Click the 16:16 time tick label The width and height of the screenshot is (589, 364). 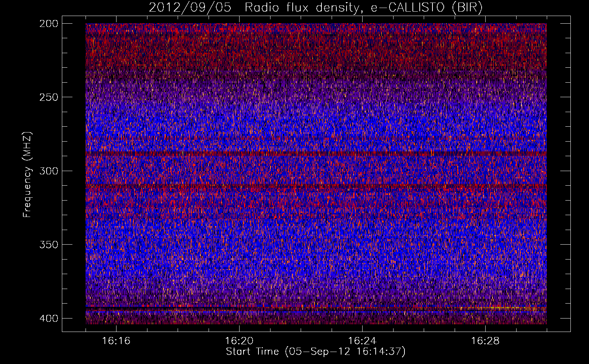tap(116, 341)
